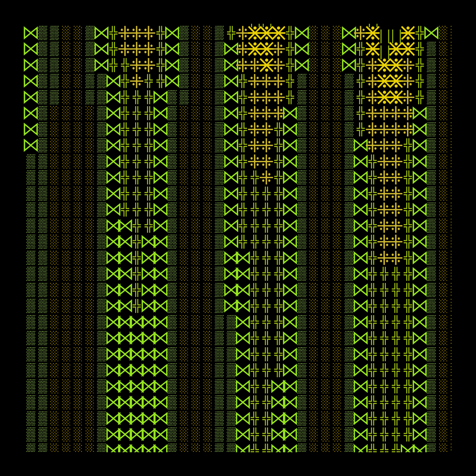The image size is (476, 476).
Task: Click the green bowtie glyph in the top-left corner
Action: pyautogui.click(x=30, y=33)
